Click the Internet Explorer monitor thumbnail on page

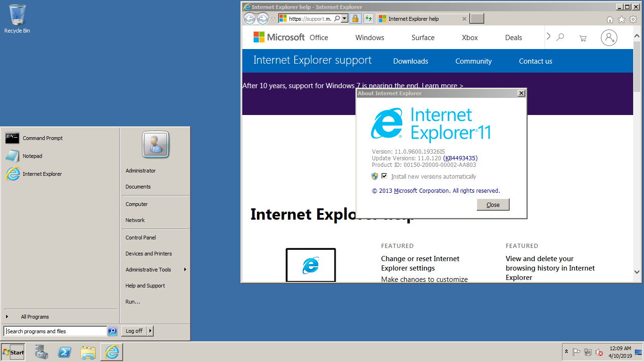coord(311,265)
